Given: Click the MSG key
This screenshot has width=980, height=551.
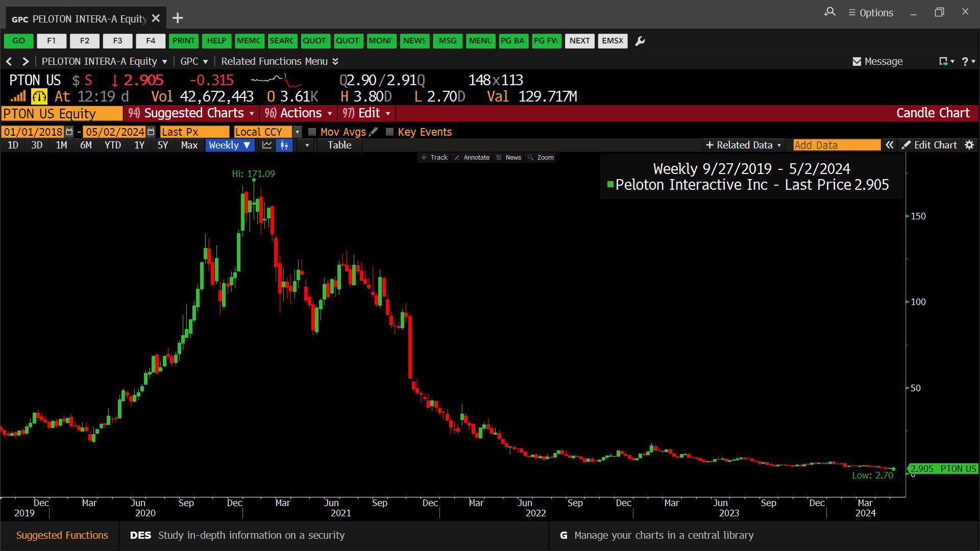Looking at the screenshot, I should tap(448, 41).
